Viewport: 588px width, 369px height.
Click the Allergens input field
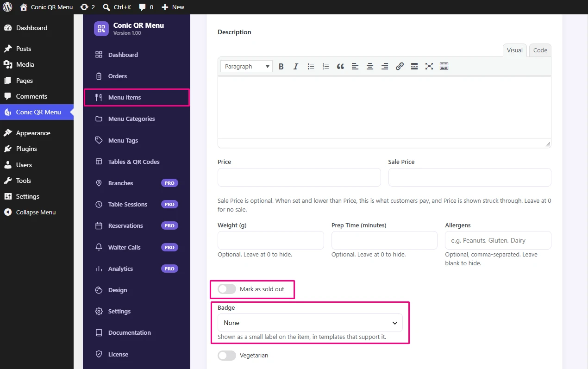(x=498, y=240)
